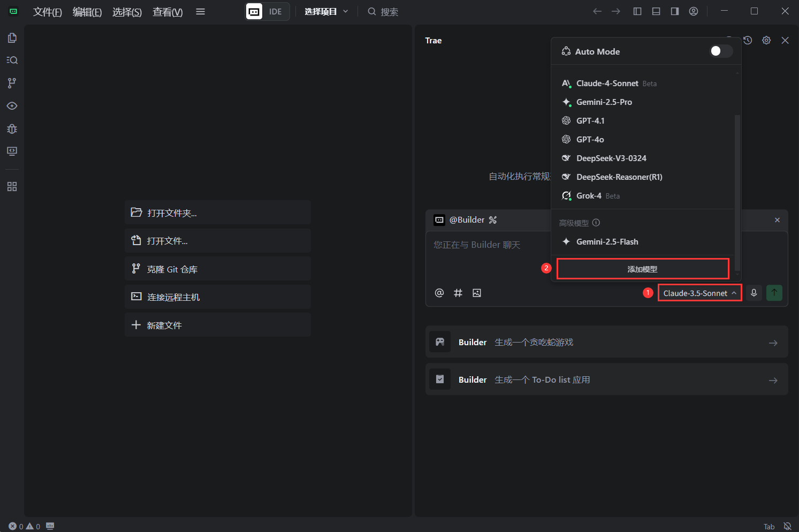Expand settings via the gear icon in Trae panel
The image size is (799, 532).
tap(766, 40)
